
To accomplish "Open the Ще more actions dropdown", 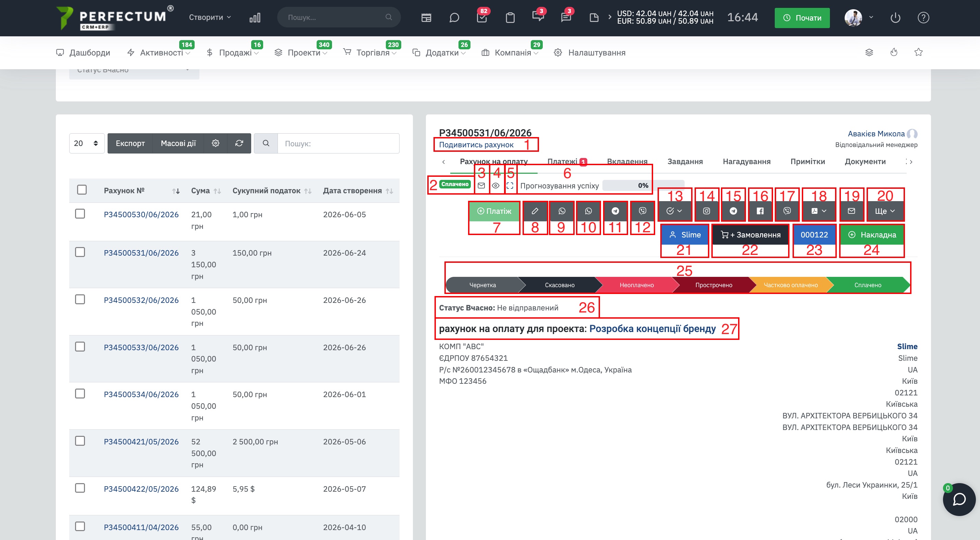I will point(885,211).
